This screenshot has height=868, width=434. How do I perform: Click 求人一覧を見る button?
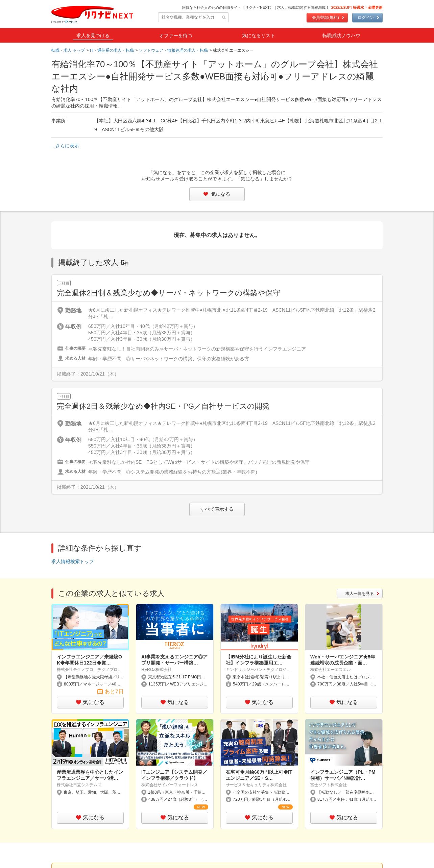[359, 594]
